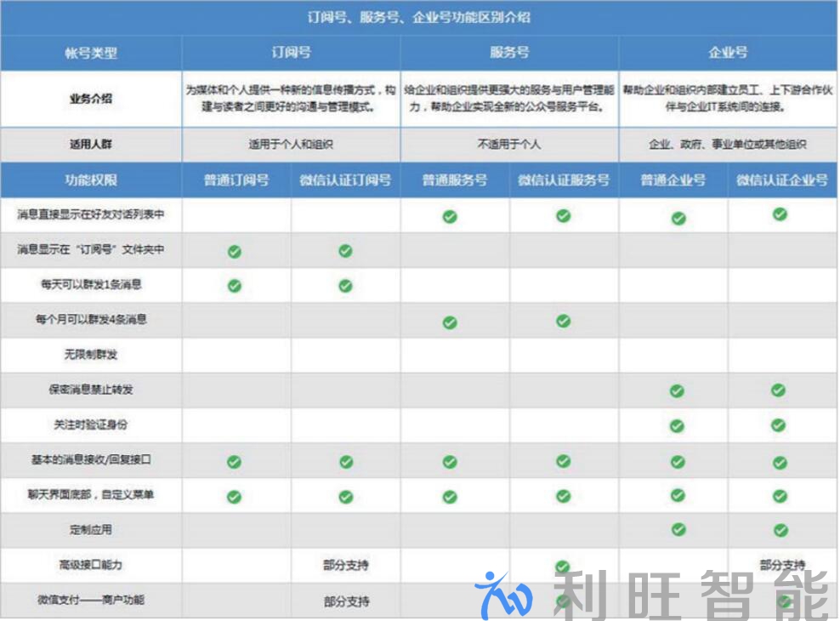
Task: Click the 适用人群 row label
Action: (91, 144)
